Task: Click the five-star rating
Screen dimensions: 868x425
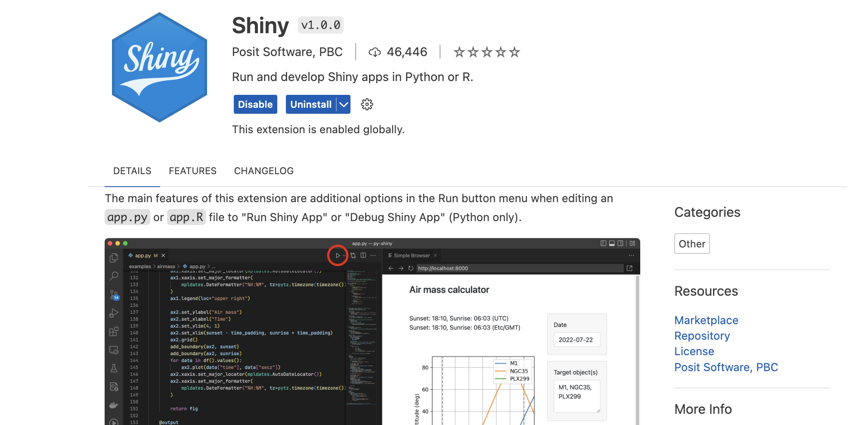Action: click(487, 52)
